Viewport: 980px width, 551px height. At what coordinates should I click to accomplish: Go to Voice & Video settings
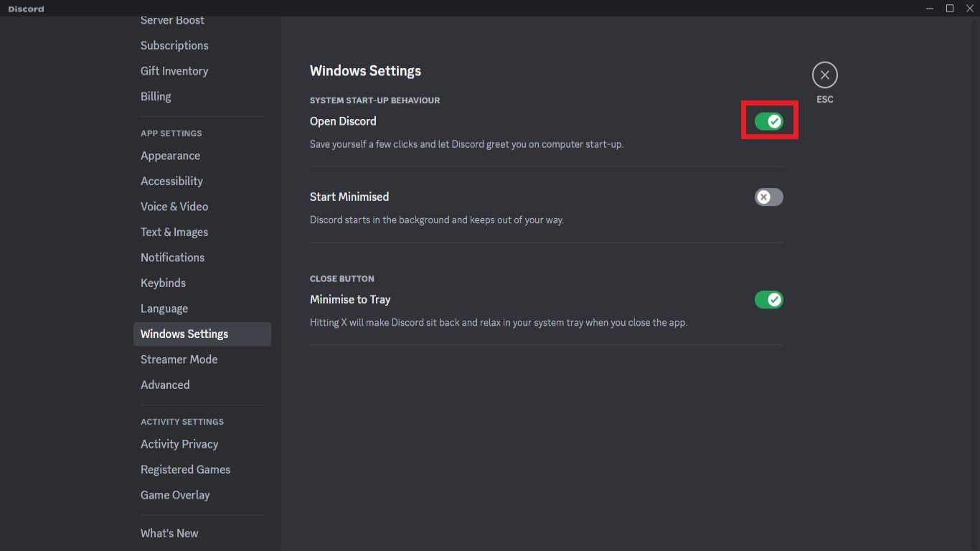(x=174, y=207)
